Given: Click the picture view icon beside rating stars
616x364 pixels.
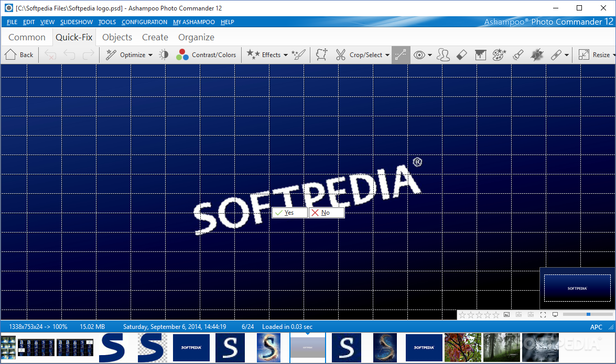Looking at the screenshot, I should click(507, 315).
